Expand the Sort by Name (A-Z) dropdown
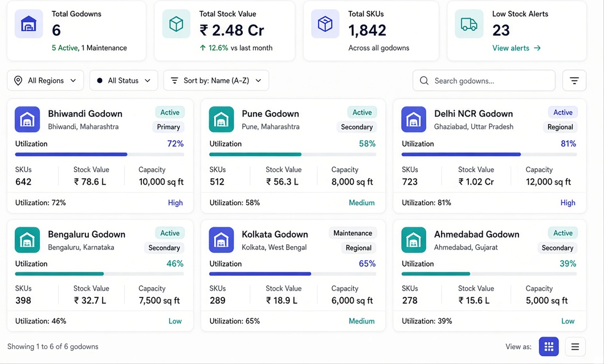This screenshot has width=604, height=364. pos(216,80)
